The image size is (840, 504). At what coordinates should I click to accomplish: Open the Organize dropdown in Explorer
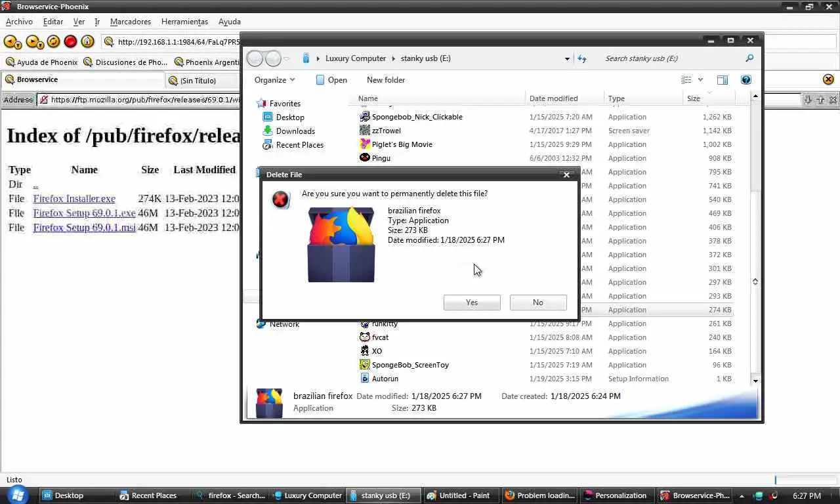click(274, 80)
